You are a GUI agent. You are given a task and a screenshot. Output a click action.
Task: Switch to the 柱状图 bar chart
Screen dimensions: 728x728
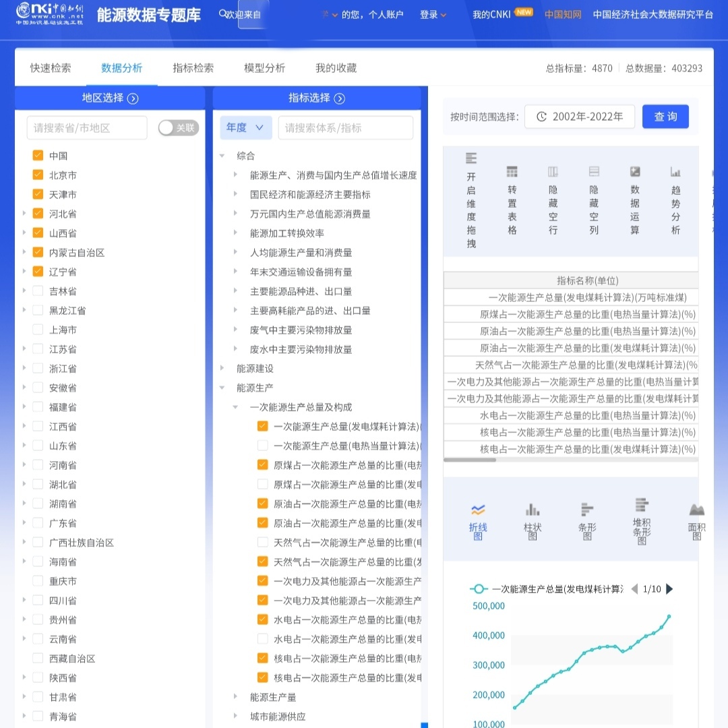533,519
